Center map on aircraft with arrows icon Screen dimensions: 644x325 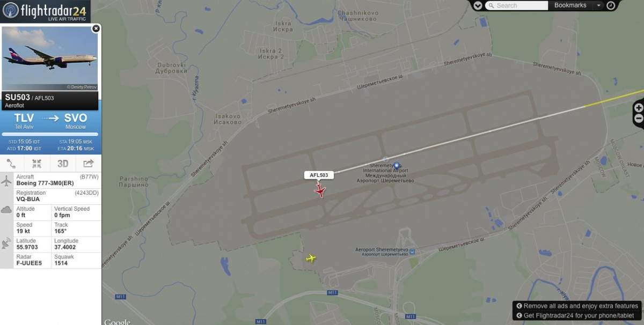(x=36, y=164)
